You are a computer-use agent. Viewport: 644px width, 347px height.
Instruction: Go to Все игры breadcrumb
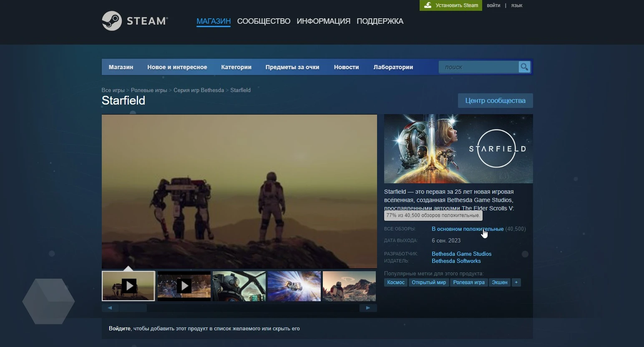113,90
